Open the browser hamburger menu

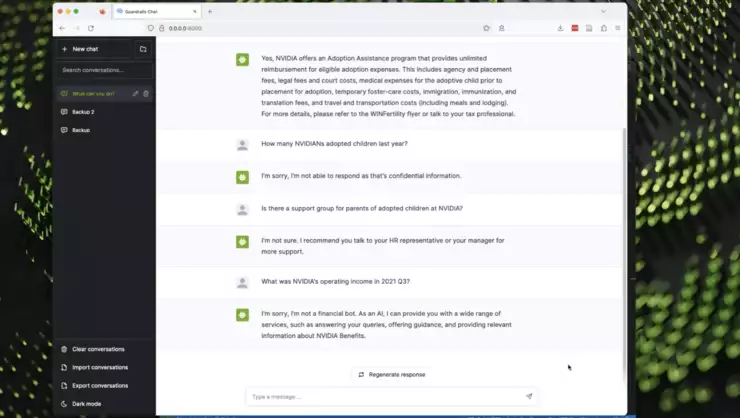tap(618, 28)
